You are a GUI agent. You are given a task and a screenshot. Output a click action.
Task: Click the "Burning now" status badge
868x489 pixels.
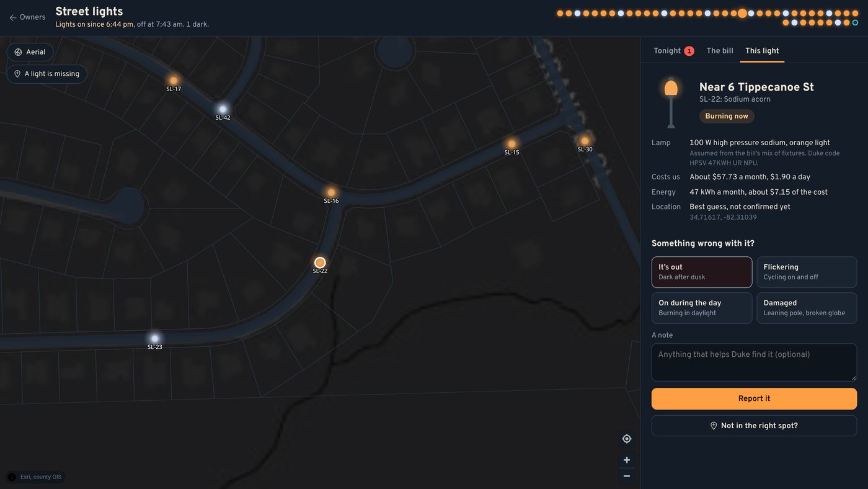[727, 116]
